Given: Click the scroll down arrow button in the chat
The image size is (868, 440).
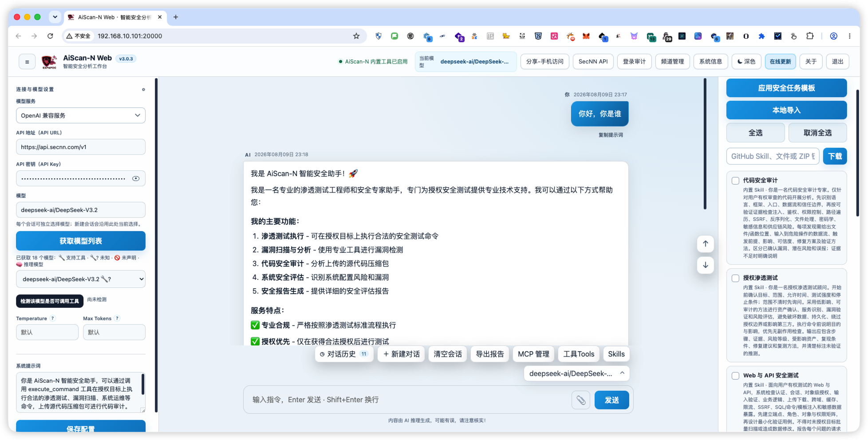Looking at the screenshot, I should (x=705, y=265).
